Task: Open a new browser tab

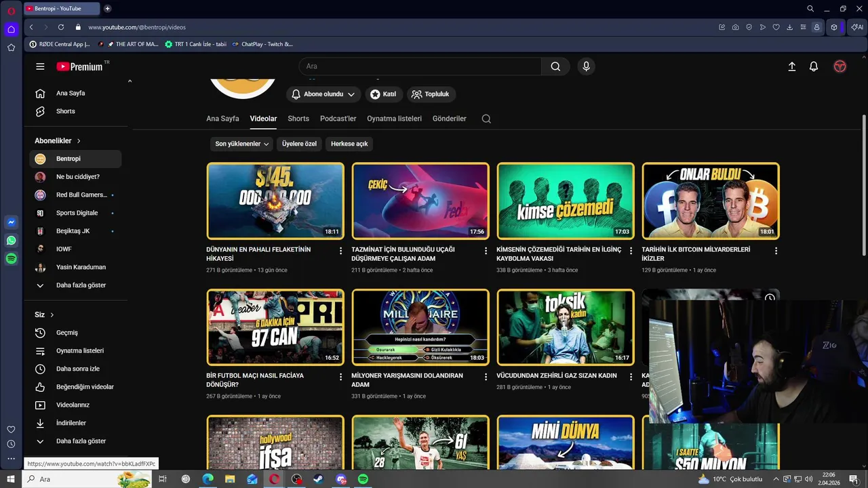Action: pyautogui.click(x=107, y=9)
